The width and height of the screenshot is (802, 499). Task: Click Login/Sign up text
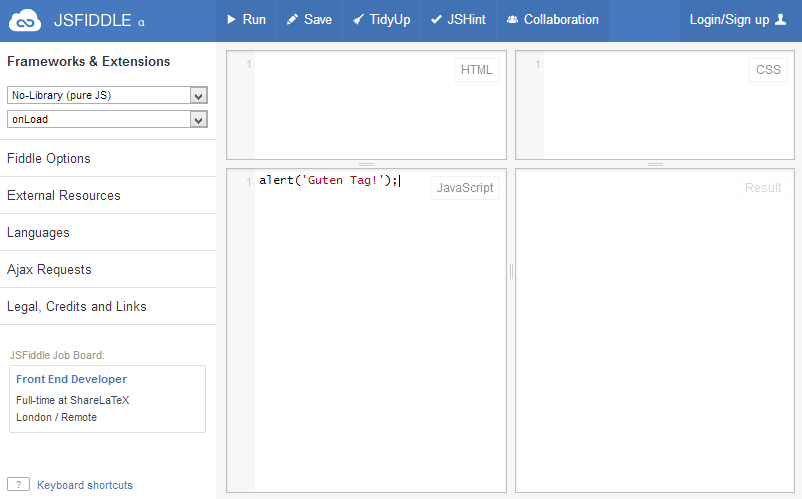tap(729, 19)
